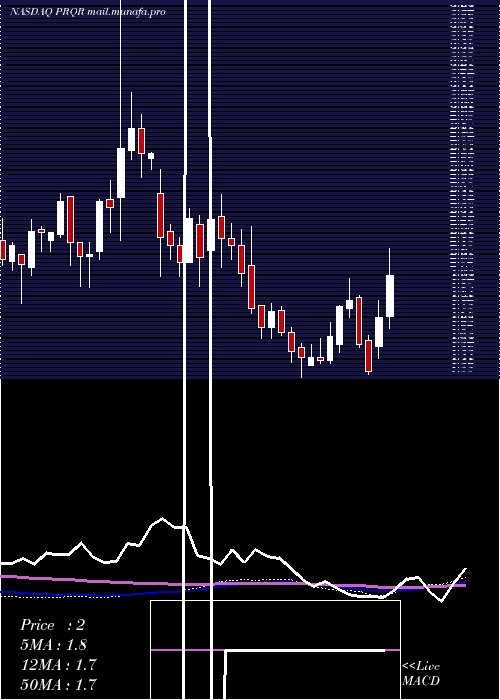Click the '12MA : 1.7' label
The image size is (500, 700).
click(x=58, y=664)
